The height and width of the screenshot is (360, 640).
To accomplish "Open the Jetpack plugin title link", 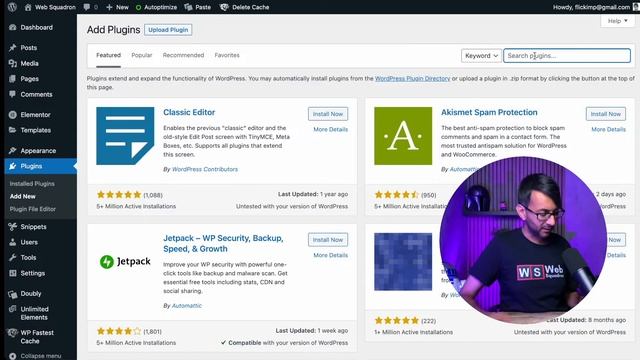I will coord(223,243).
